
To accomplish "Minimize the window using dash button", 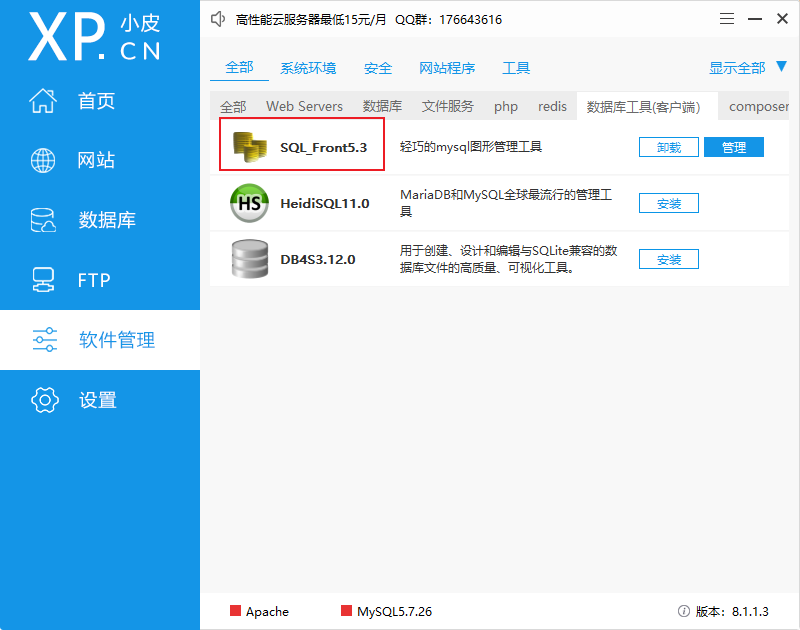I will tap(755, 19).
